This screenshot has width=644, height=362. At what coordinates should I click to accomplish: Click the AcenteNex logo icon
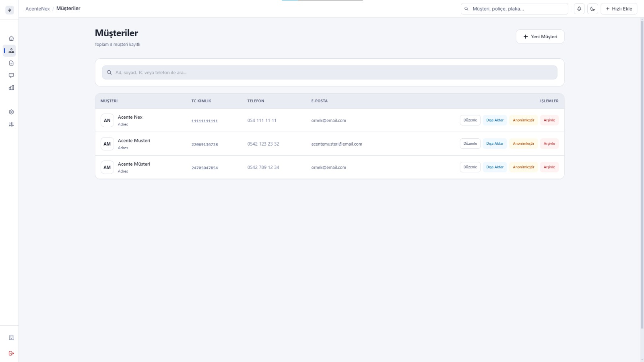[x=10, y=10]
